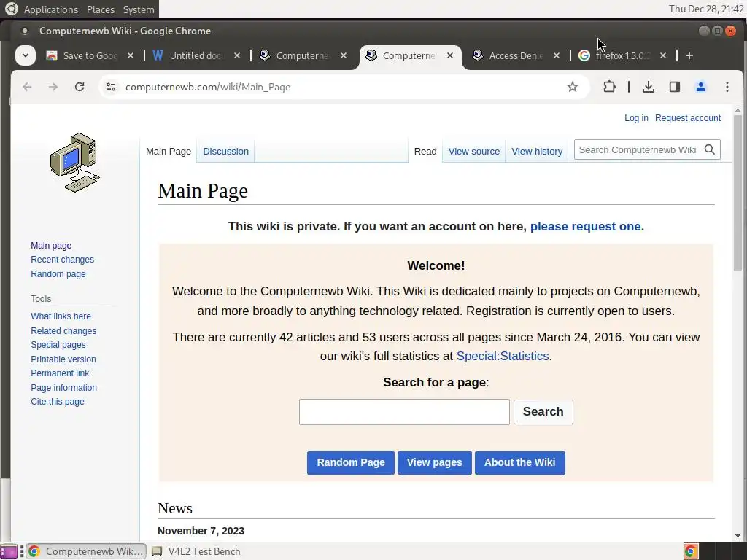Open Special pages link
The height and width of the screenshot is (560, 747).
tap(58, 345)
